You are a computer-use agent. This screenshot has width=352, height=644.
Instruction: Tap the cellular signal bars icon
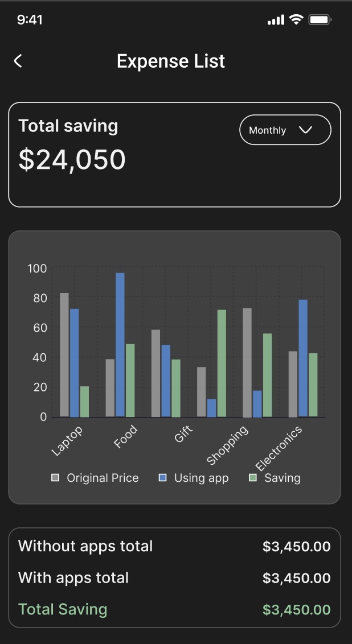click(x=275, y=20)
